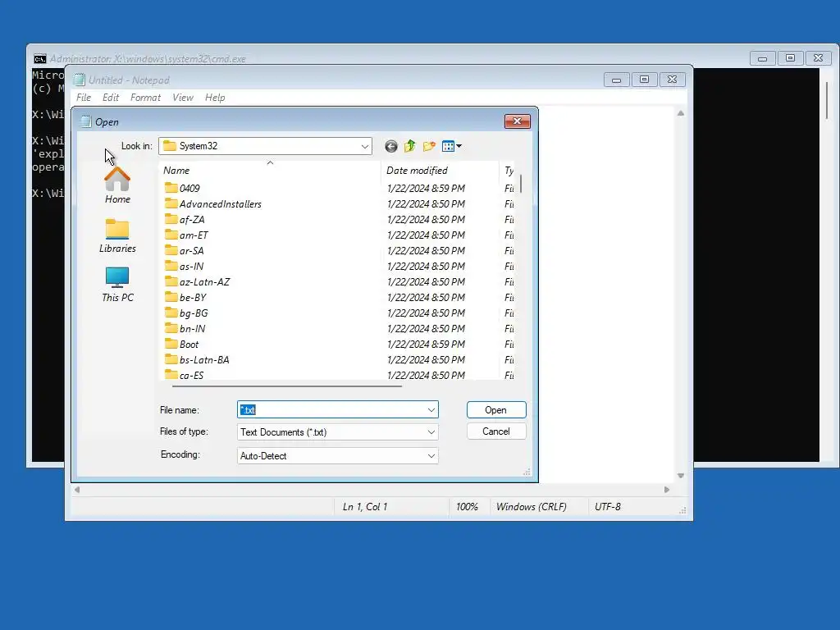Open the Notepad Format menu
840x630 pixels.
[145, 98]
